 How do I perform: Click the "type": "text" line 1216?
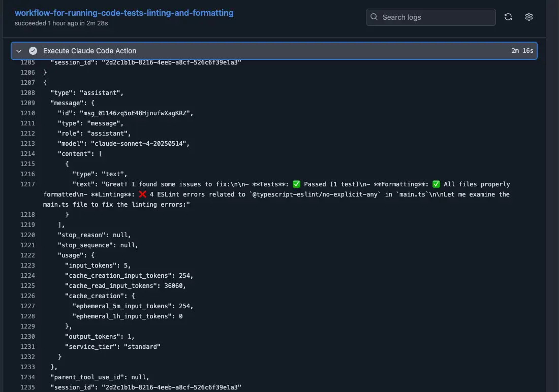100,174
